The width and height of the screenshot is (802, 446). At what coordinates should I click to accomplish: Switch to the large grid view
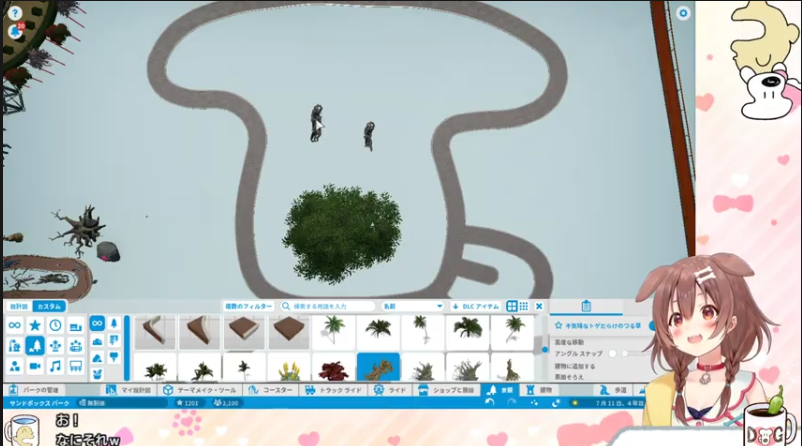511,306
